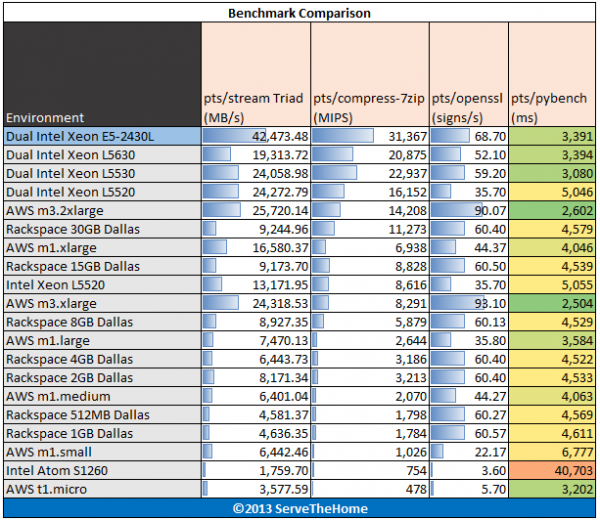This screenshot has height=520, width=600.
Task: Select the Environment column header
Action: [x=103, y=74]
